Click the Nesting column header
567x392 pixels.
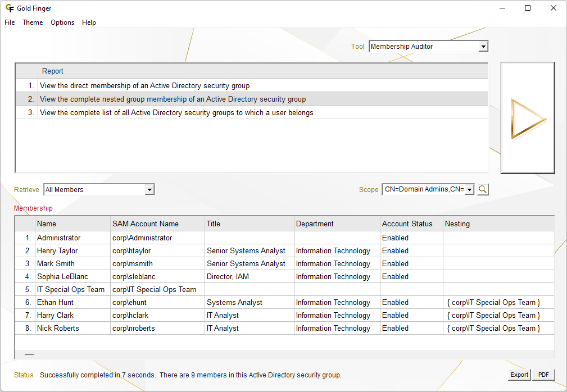click(x=457, y=224)
